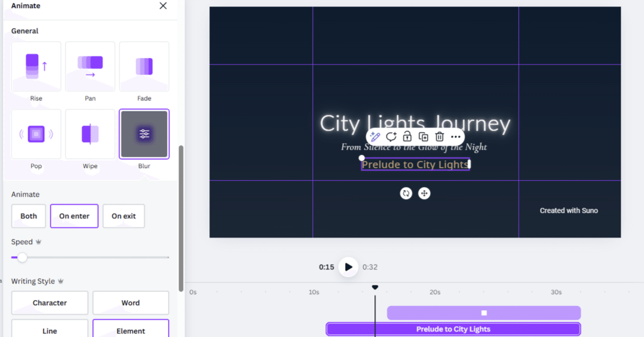This screenshot has width=644, height=337.
Task: Apply the Wipe animation
Action: 90,134
